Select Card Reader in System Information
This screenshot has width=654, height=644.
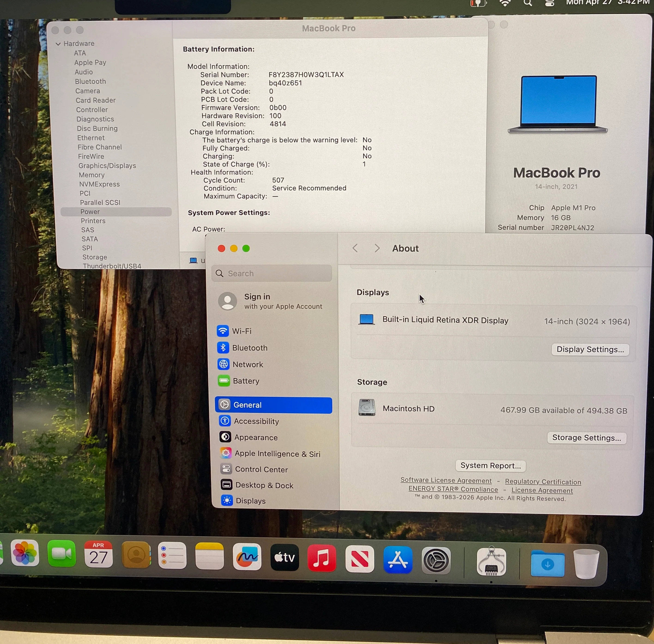tap(96, 100)
